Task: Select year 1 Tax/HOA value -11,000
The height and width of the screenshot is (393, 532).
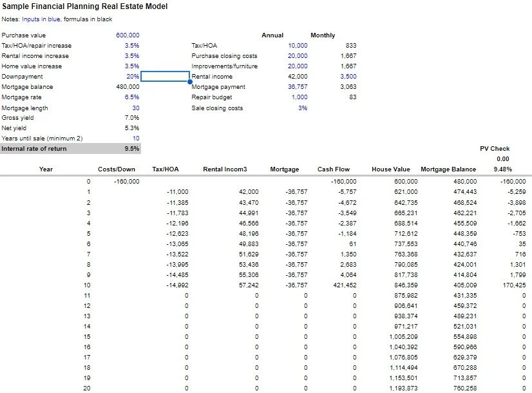Action: coord(178,192)
